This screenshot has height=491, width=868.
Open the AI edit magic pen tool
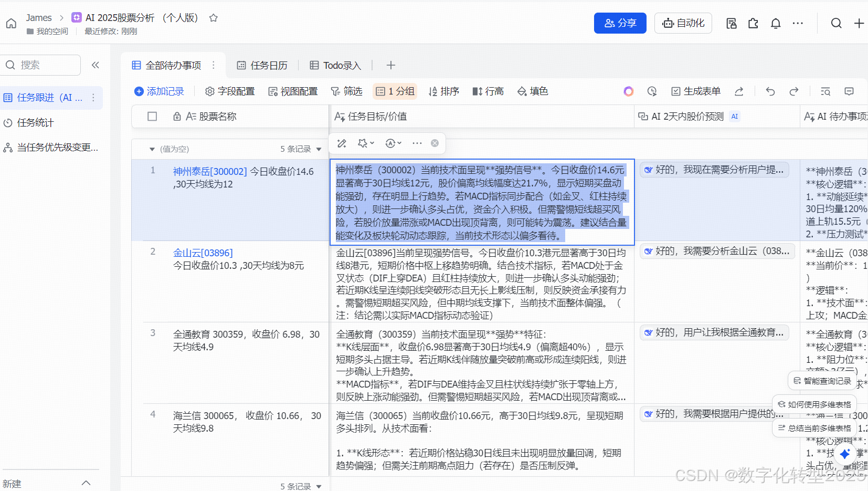point(341,143)
